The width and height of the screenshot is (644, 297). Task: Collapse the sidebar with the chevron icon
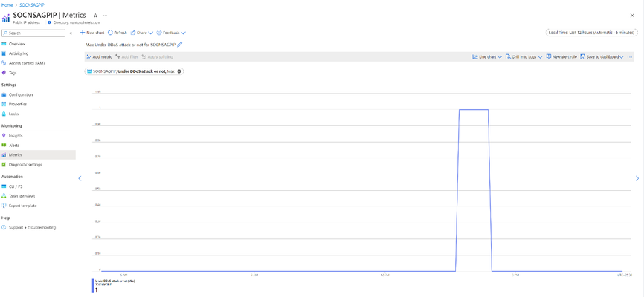click(x=72, y=33)
